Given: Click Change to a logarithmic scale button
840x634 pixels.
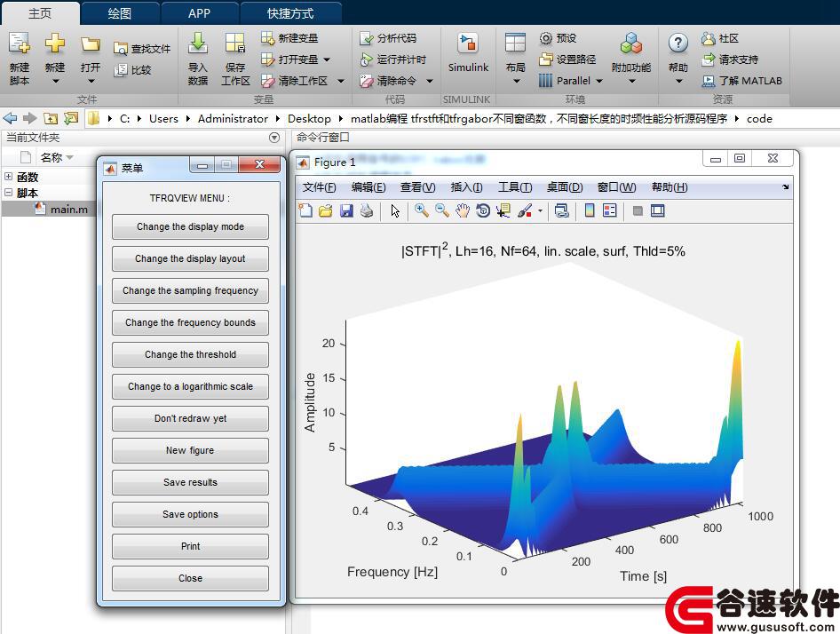Looking at the screenshot, I should click(190, 386).
